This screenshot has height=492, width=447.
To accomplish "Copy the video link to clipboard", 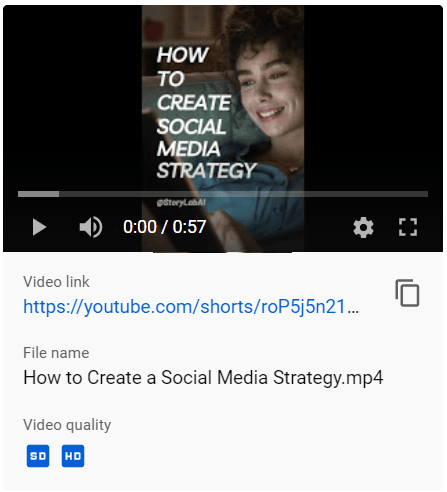I will click(407, 293).
